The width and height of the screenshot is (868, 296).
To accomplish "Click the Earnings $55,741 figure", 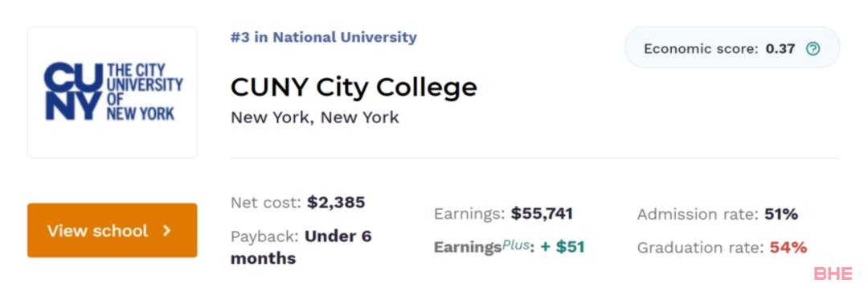I will coord(542,213).
